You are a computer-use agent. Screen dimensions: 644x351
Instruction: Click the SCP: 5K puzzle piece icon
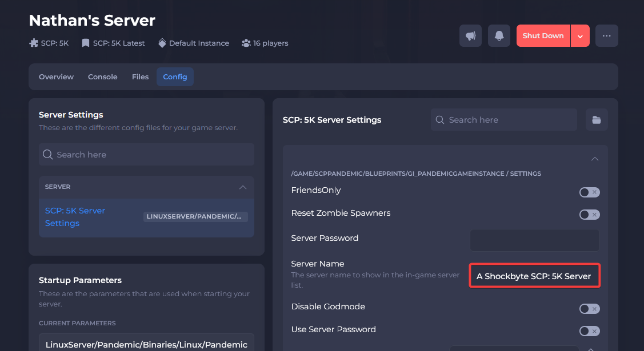pyautogui.click(x=34, y=43)
